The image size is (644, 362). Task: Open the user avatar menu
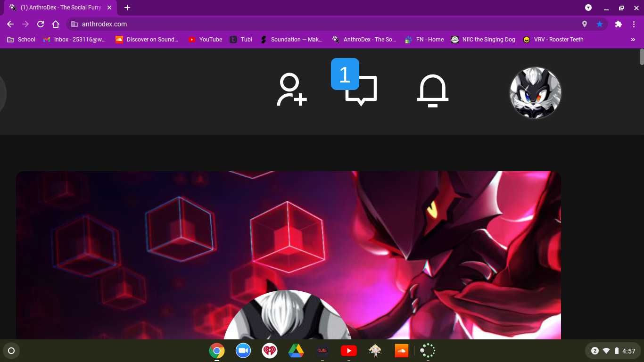(x=535, y=92)
